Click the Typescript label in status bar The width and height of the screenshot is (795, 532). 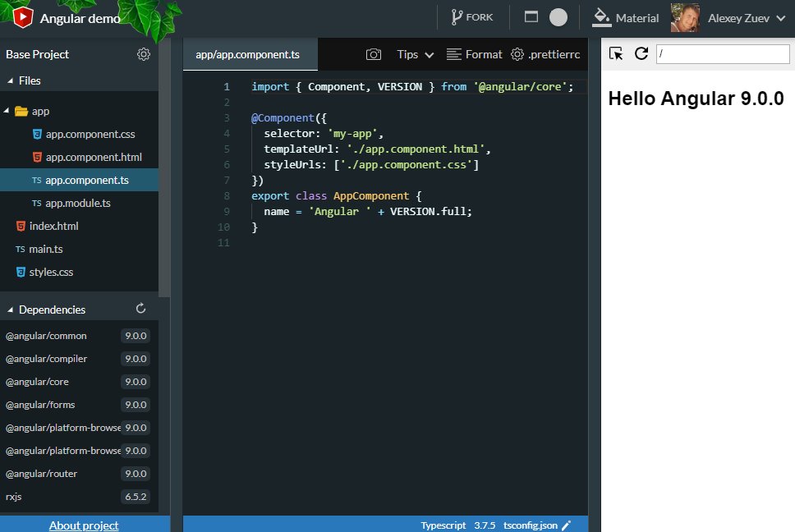pos(443,525)
